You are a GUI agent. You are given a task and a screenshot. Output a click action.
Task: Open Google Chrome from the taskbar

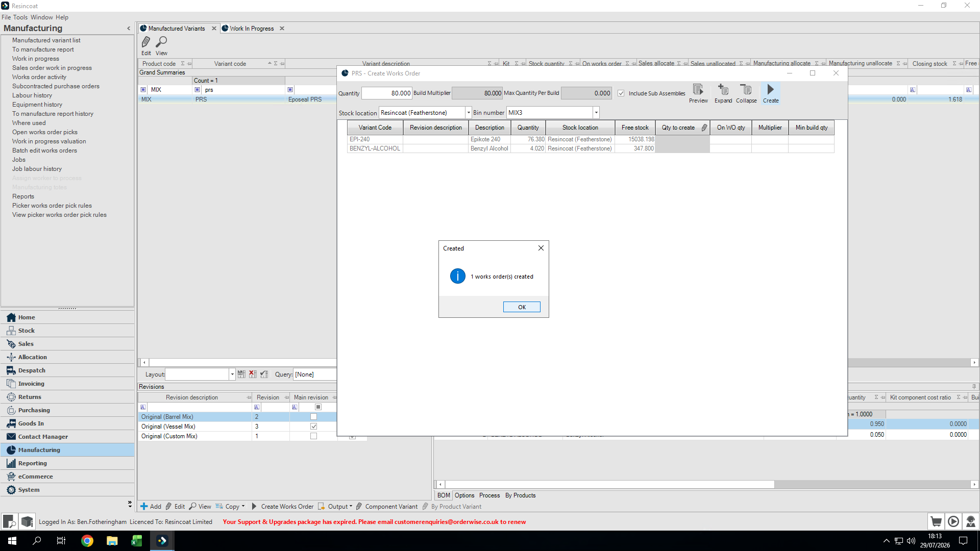tap(87, 541)
